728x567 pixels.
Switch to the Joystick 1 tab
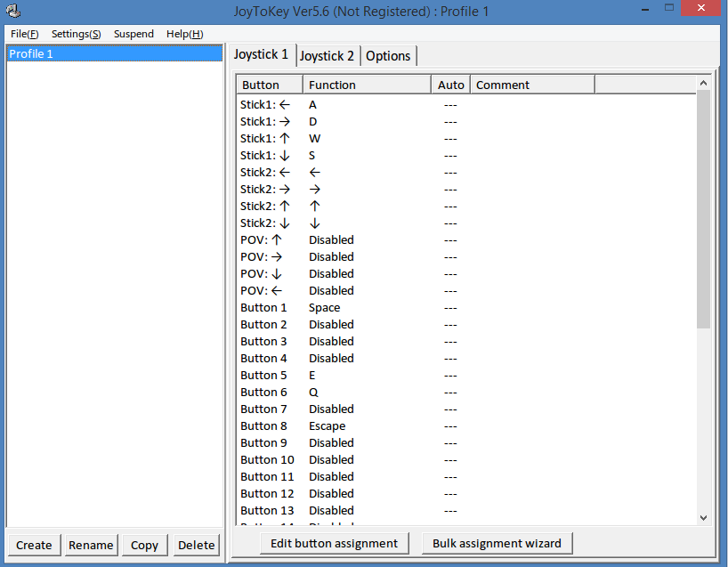click(x=261, y=54)
